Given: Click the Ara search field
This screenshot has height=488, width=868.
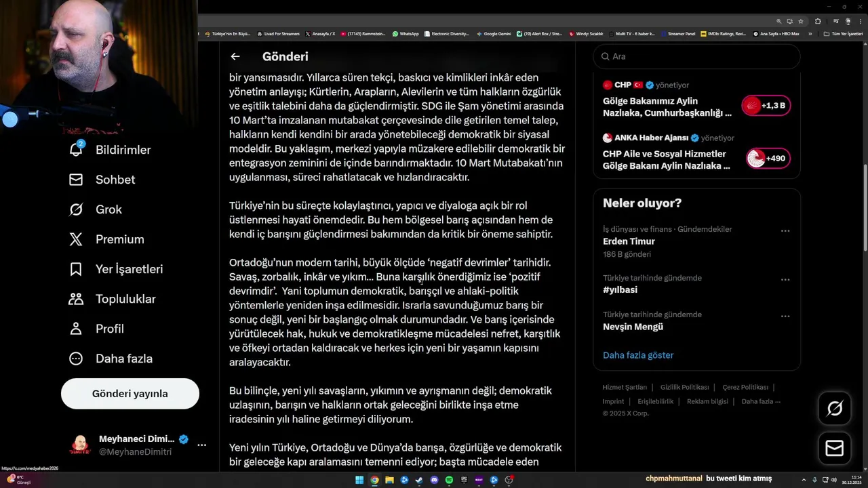Looking at the screenshot, I should (x=696, y=57).
